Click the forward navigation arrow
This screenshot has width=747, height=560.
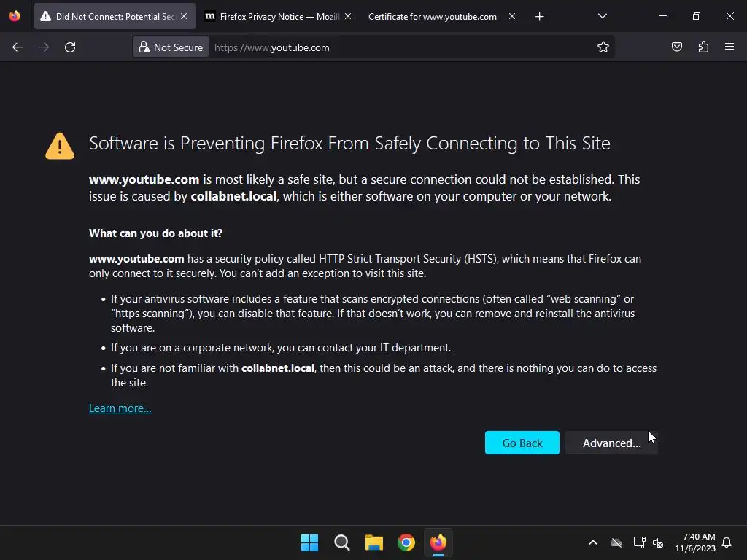click(x=44, y=47)
